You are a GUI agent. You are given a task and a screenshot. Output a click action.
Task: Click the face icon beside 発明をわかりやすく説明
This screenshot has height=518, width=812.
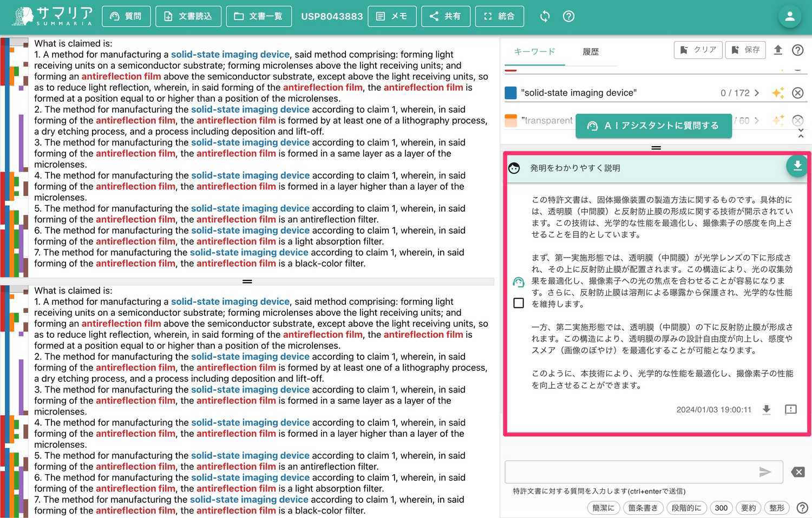click(514, 168)
